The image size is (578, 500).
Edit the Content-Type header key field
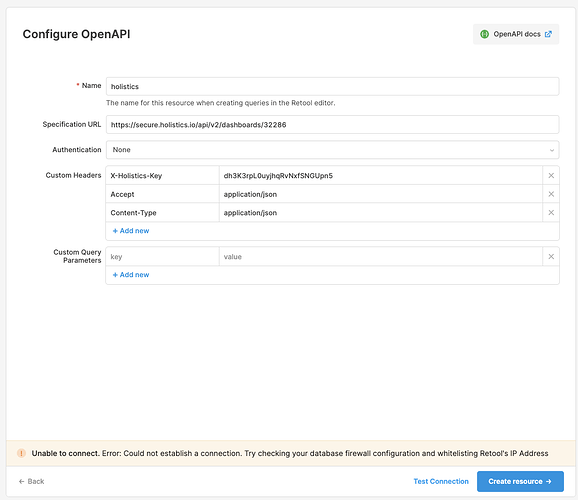coord(163,212)
